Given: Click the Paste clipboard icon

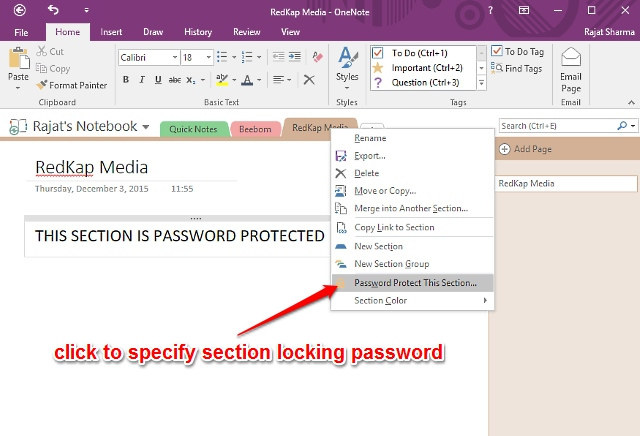Looking at the screenshot, I should [19, 58].
